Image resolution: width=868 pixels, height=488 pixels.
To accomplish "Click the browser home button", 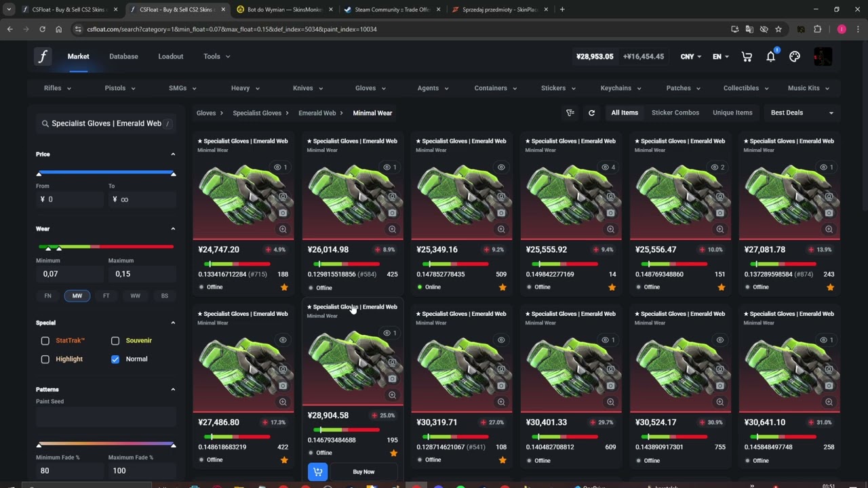I will 58,29.
